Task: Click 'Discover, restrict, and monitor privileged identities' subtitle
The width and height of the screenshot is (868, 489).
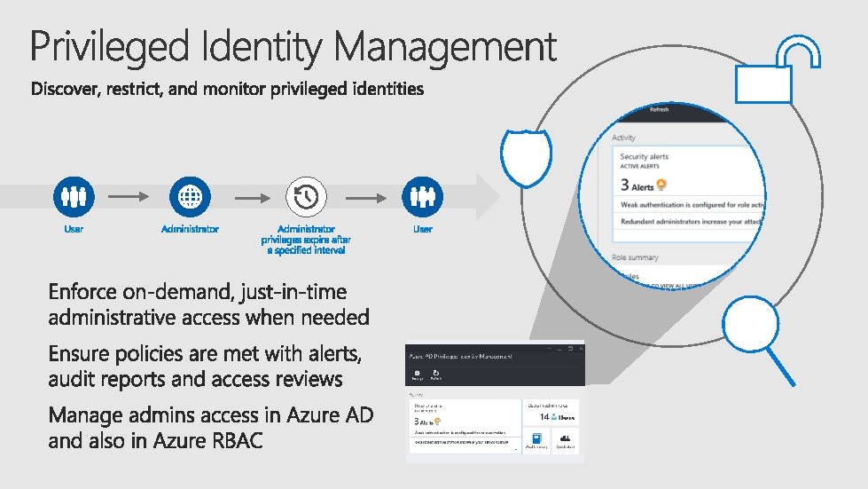Action: coord(228,89)
